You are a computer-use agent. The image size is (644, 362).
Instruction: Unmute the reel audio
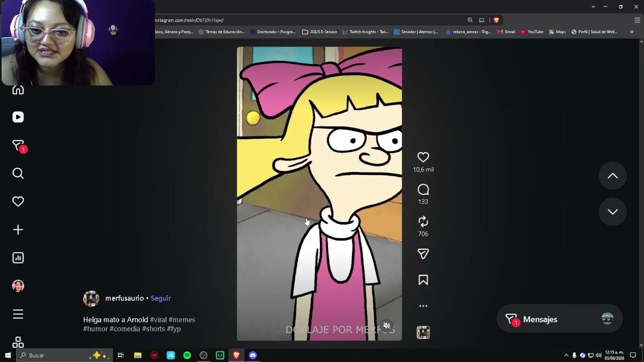tap(386, 325)
